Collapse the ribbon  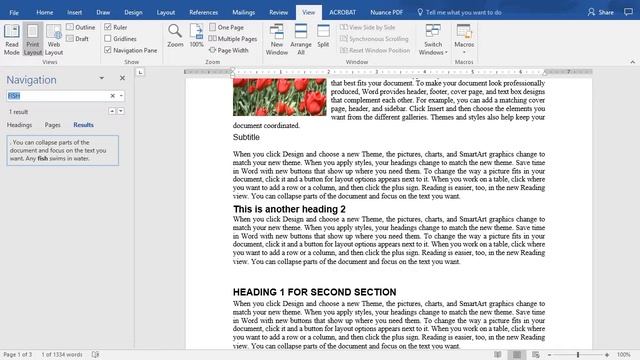(633, 62)
